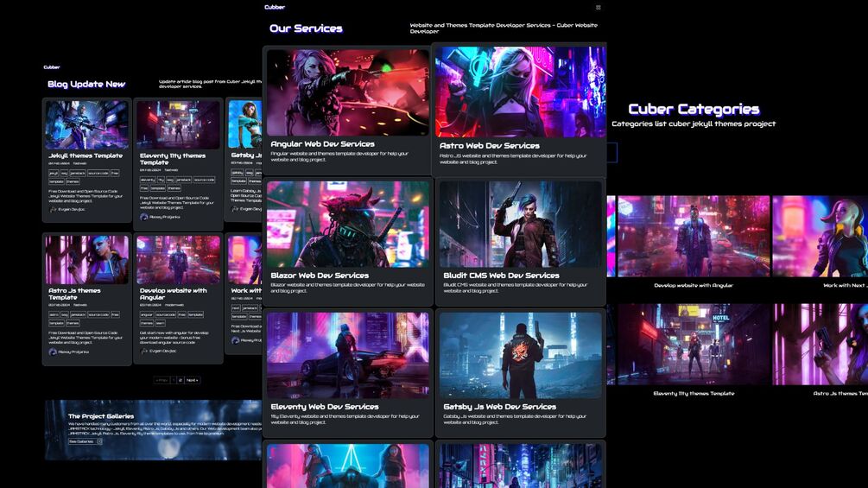Screen dimensions: 868x488
Task: Click The Project Galleries heading
Action: [101, 416]
